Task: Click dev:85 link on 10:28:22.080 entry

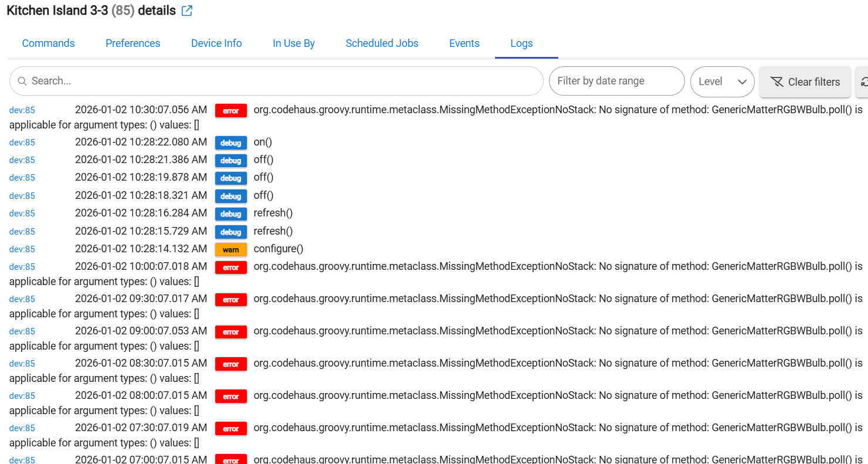Action: [x=22, y=143]
